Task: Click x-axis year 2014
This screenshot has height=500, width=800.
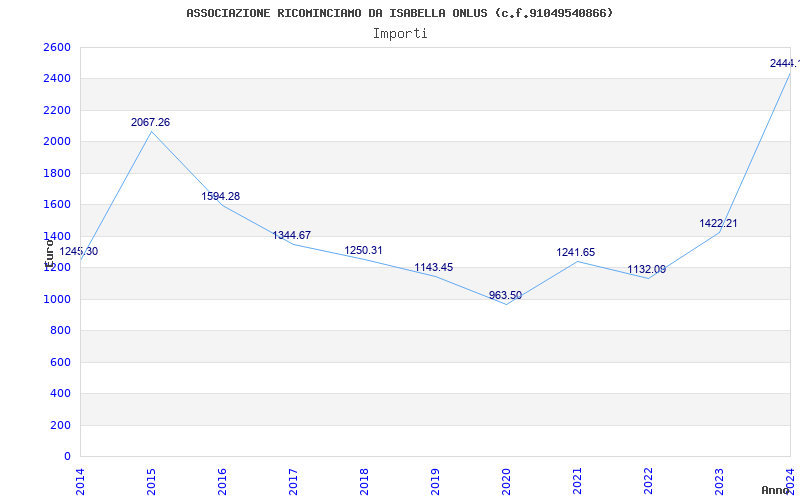Action: tap(80, 482)
